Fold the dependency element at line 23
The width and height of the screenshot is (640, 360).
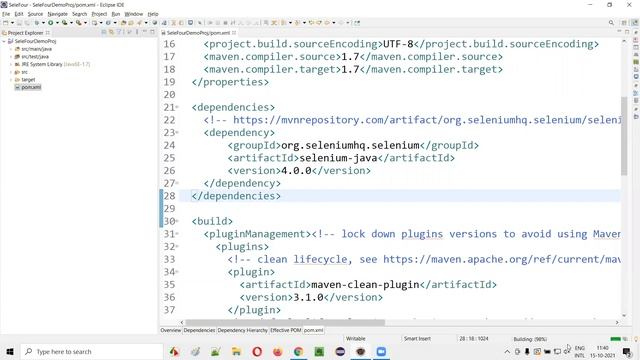(177, 133)
